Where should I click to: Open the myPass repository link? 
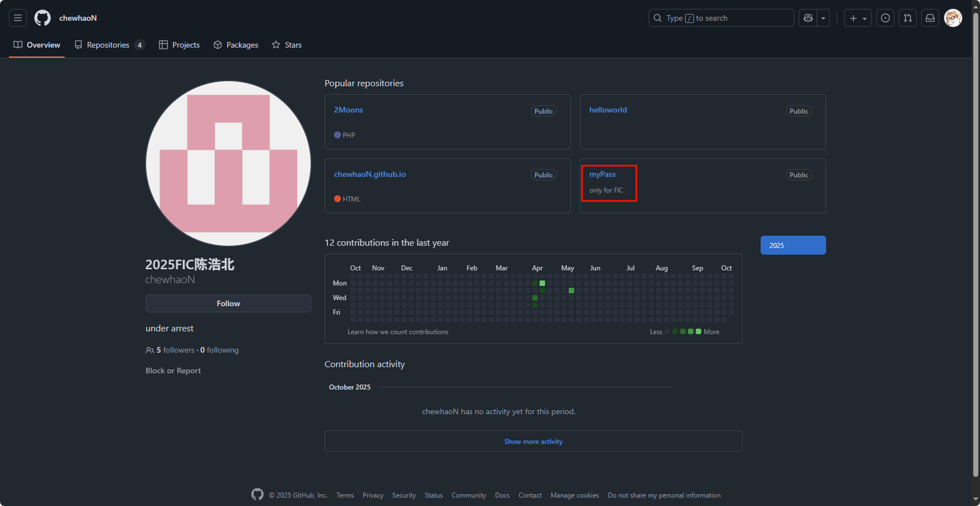pos(602,174)
